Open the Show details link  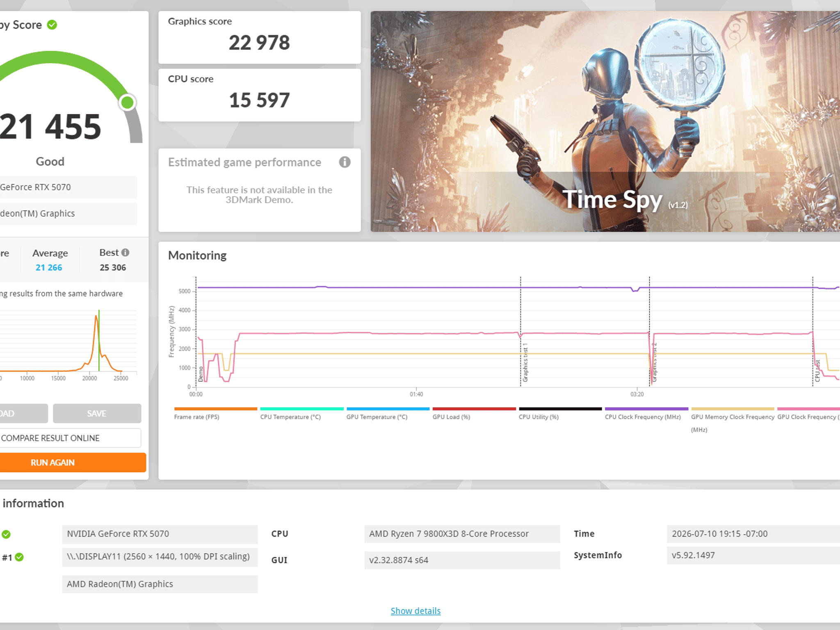click(x=415, y=611)
